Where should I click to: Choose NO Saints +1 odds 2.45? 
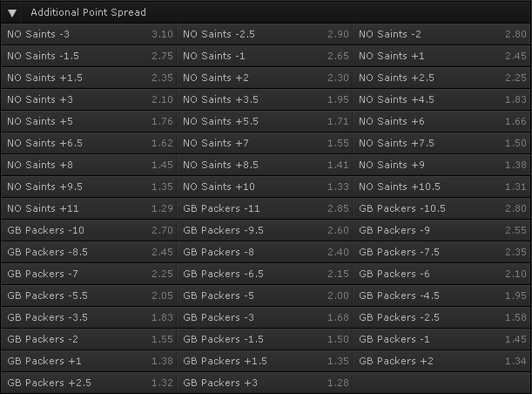pyautogui.click(x=441, y=56)
